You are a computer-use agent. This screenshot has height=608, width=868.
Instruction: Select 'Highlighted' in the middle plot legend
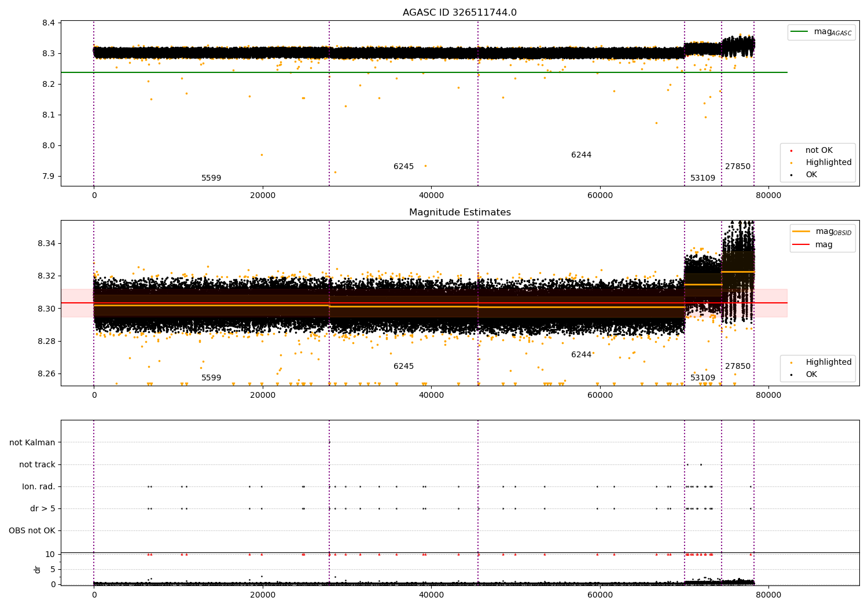[828, 362]
